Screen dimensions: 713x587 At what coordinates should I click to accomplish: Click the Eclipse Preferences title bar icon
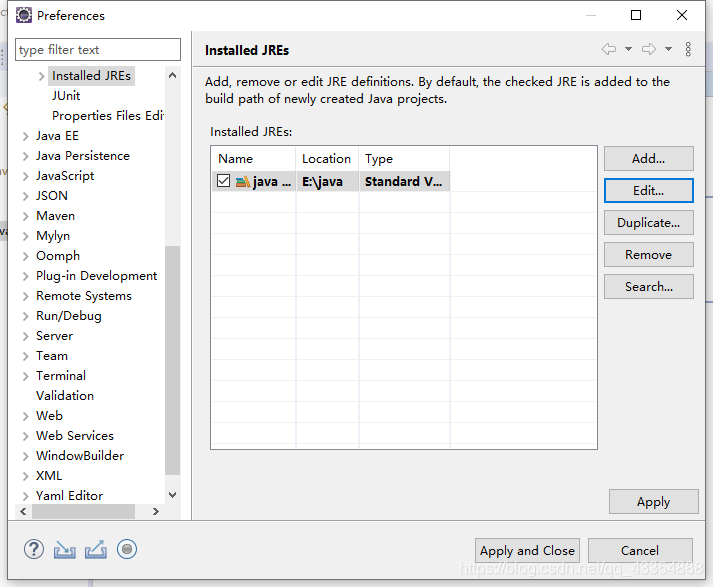pyautogui.click(x=24, y=15)
